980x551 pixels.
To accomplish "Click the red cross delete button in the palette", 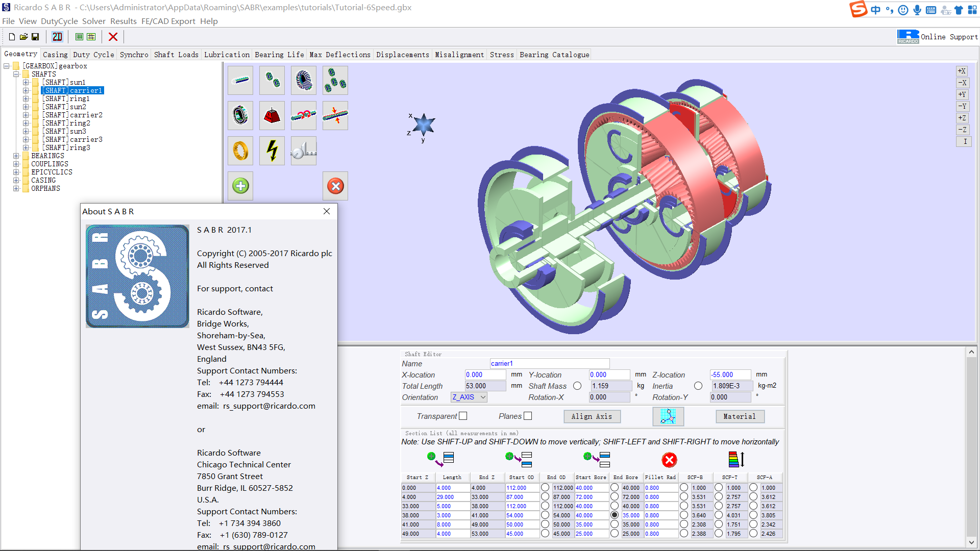I will 335,186.
